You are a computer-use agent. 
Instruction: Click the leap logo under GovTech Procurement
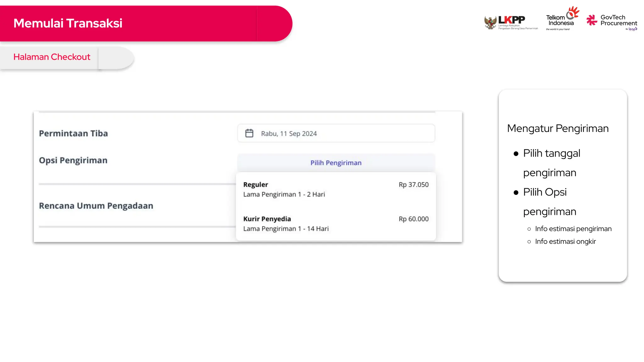click(632, 29)
